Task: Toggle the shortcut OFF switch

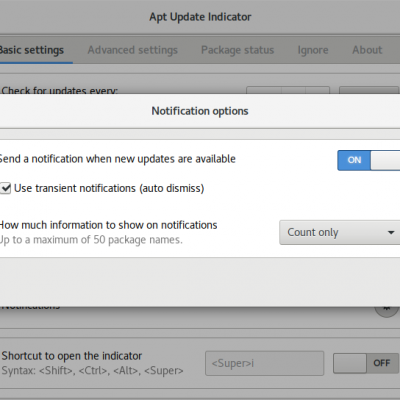Action: point(366,363)
